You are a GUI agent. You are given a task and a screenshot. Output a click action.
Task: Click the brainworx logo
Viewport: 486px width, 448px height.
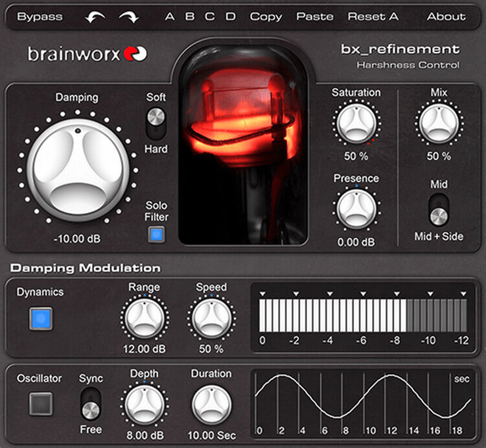pos(87,54)
